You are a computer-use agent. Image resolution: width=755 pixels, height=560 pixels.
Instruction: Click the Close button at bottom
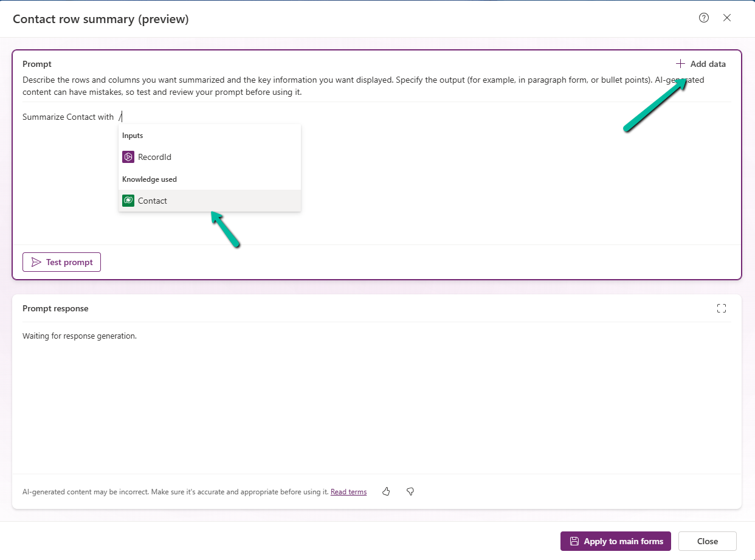point(707,541)
